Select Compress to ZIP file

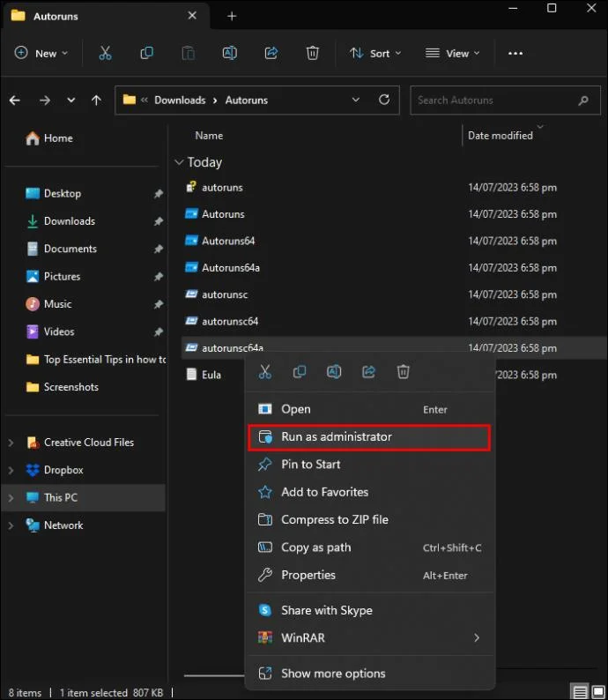click(x=370, y=519)
